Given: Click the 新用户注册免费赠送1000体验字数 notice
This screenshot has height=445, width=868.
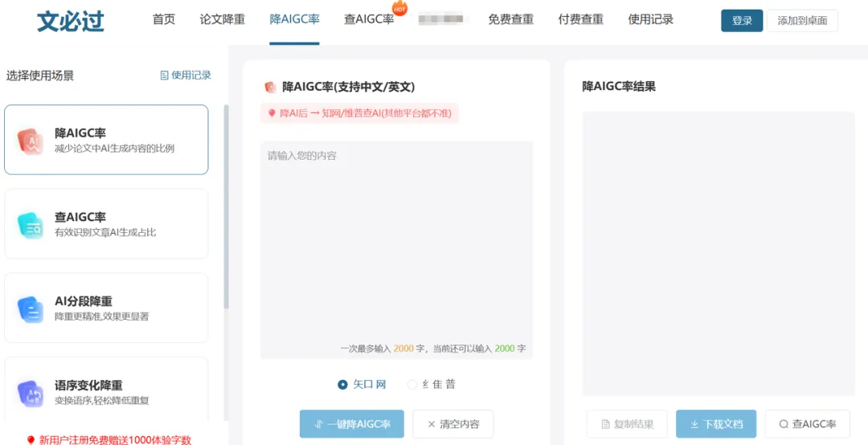Looking at the screenshot, I should click(x=115, y=439).
